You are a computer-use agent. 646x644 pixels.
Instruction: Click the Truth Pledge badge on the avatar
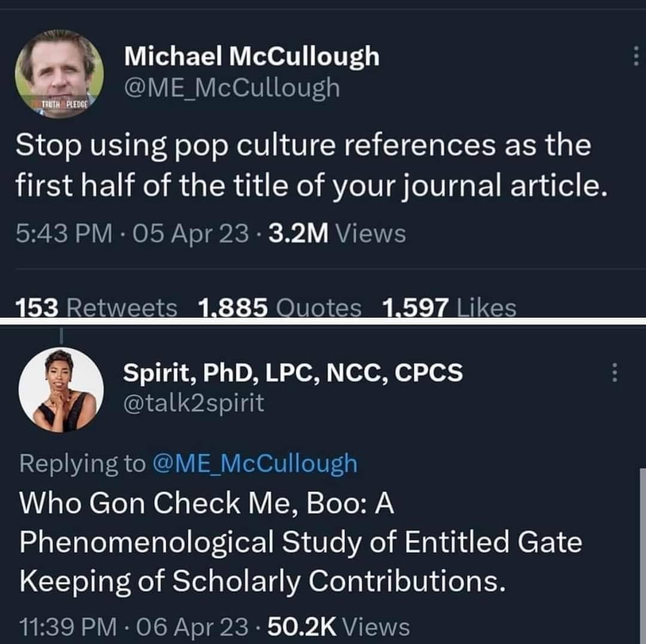[63, 104]
